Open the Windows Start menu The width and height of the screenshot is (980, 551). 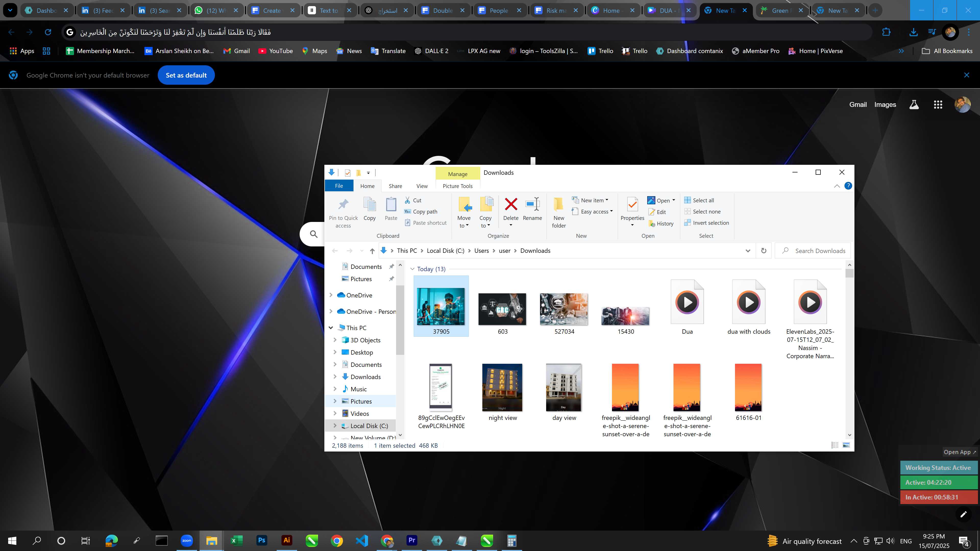[12, 540]
